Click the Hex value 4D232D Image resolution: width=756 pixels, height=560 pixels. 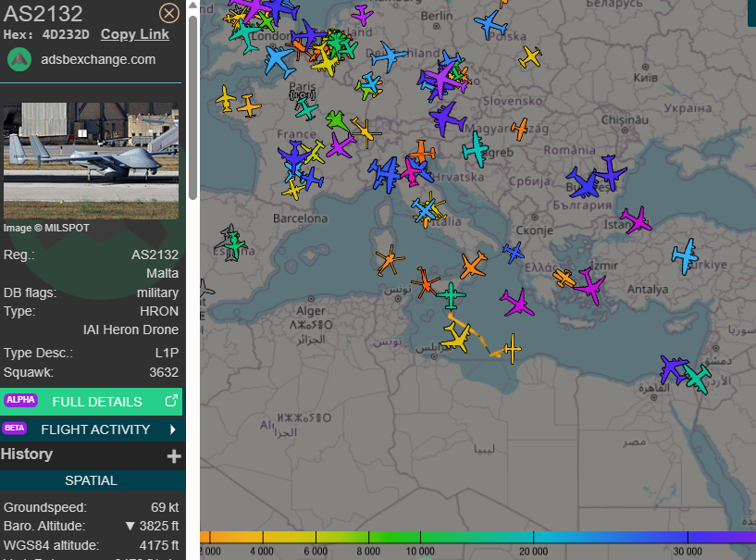pyautogui.click(x=66, y=35)
